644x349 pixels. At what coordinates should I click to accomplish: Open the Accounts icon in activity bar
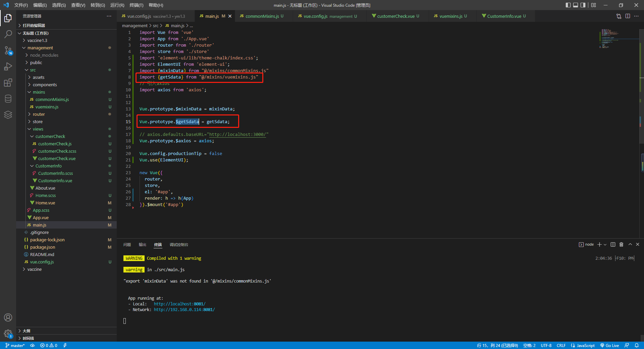(8, 317)
